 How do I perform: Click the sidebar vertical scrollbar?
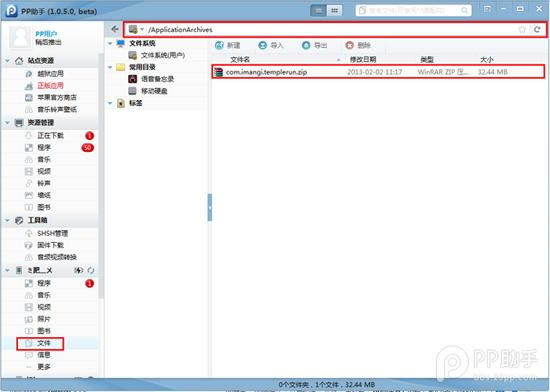click(x=102, y=175)
